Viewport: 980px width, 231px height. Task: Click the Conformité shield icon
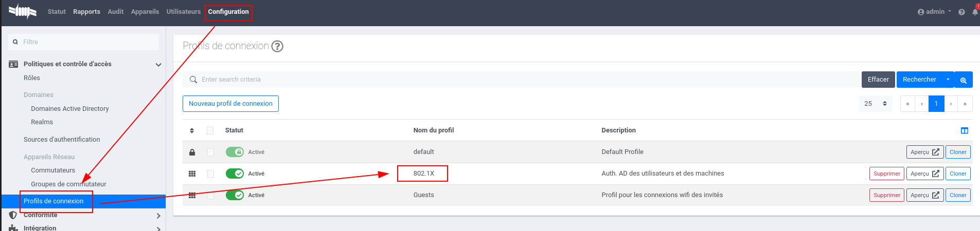[13, 215]
